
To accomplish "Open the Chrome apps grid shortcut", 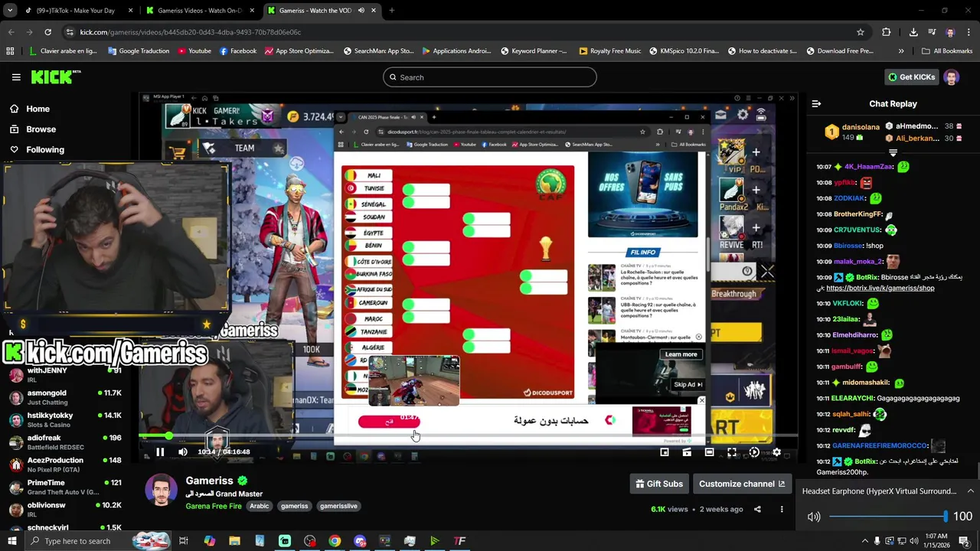I will click(x=10, y=51).
